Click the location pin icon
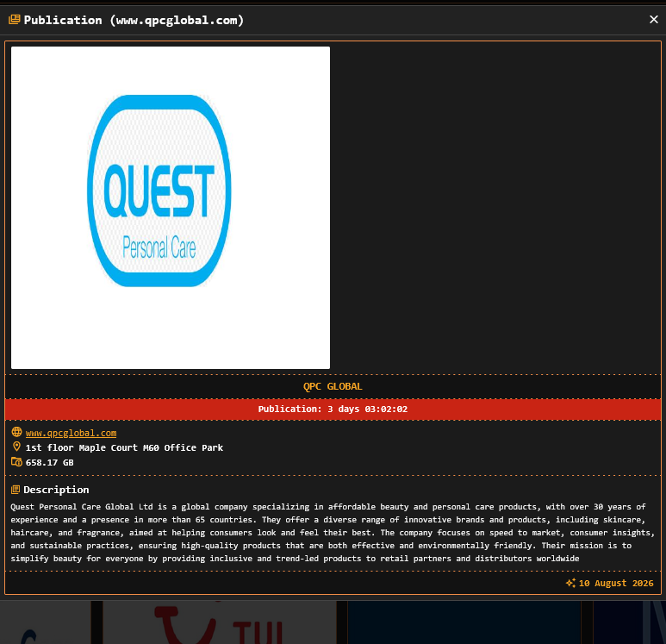This screenshot has width=666, height=644. (x=16, y=447)
